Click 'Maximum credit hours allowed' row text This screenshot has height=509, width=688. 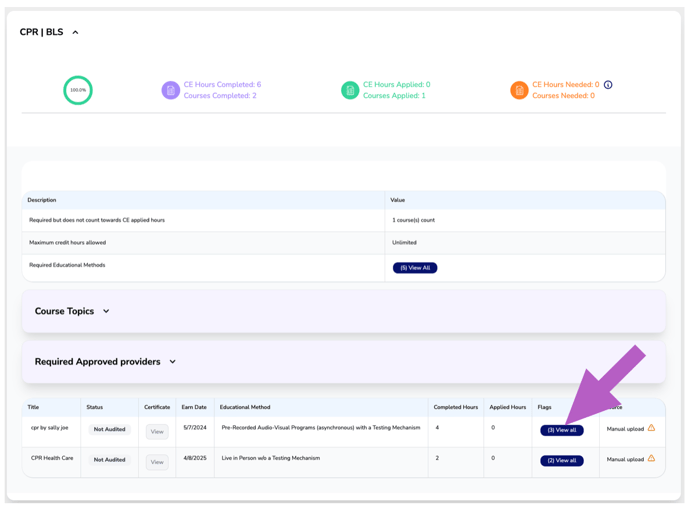[x=68, y=242]
